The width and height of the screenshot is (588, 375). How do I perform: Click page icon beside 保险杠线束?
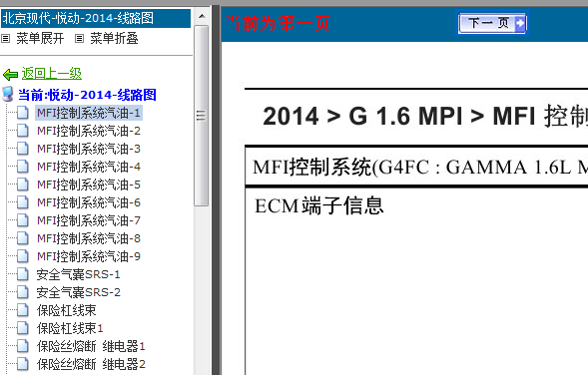[x=23, y=310]
